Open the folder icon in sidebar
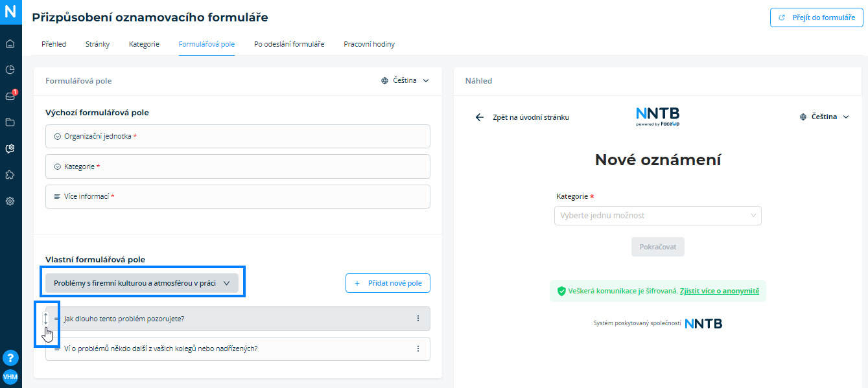The width and height of the screenshot is (868, 388). [10, 122]
